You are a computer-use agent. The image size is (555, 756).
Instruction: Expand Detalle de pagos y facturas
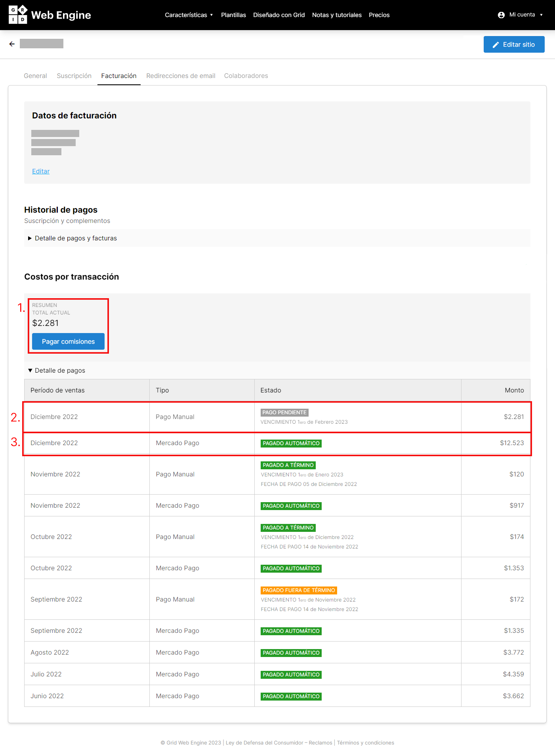tap(72, 238)
